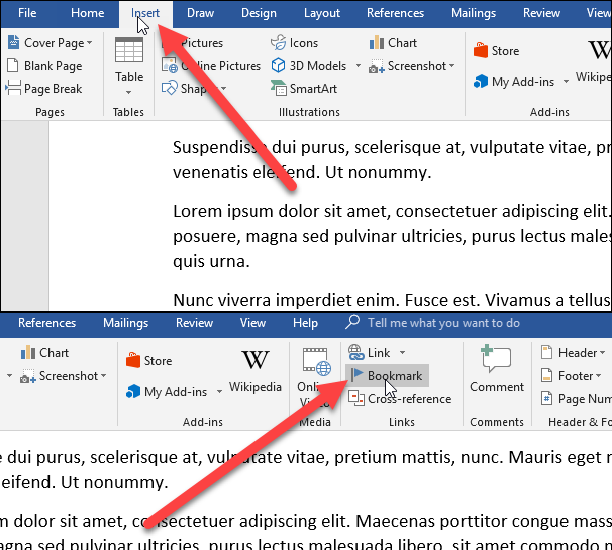Open References tab in lower ribbon
612x550 pixels.
(x=47, y=323)
